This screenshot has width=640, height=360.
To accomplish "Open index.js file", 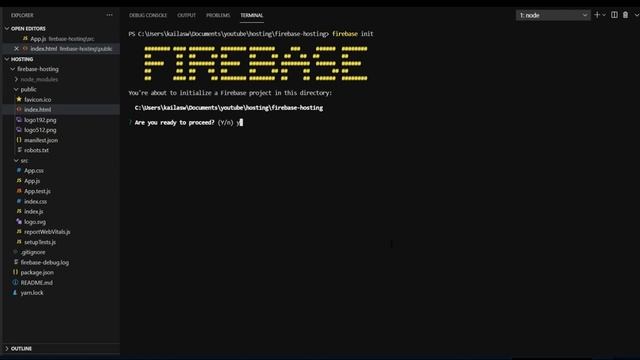I will tap(33, 211).
